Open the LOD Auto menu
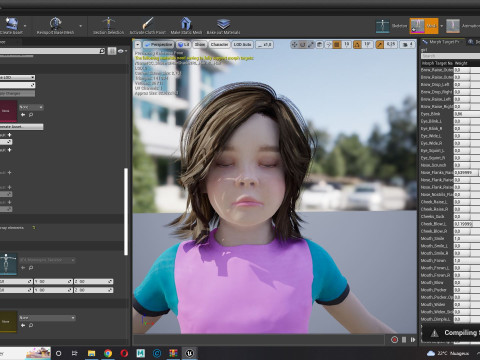Screen dimensions: 480x360 click(x=242, y=44)
